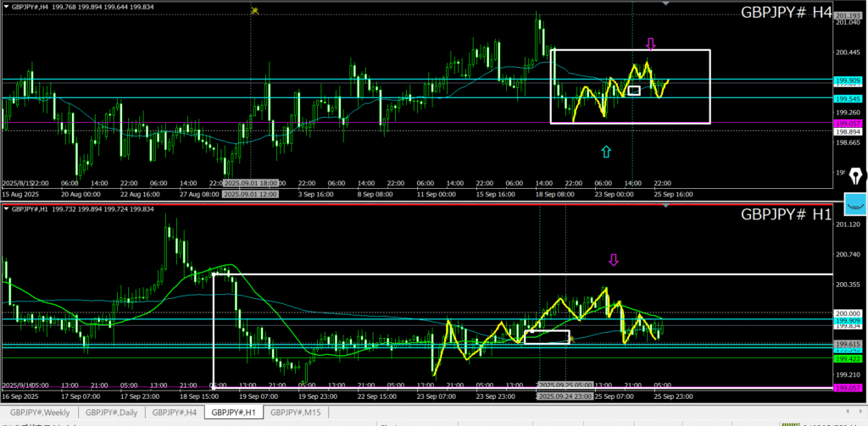The height and width of the screenshot is (426, 868).
Task: Select the magenta down arrow in H1 chart
Action: pos(614,260)
